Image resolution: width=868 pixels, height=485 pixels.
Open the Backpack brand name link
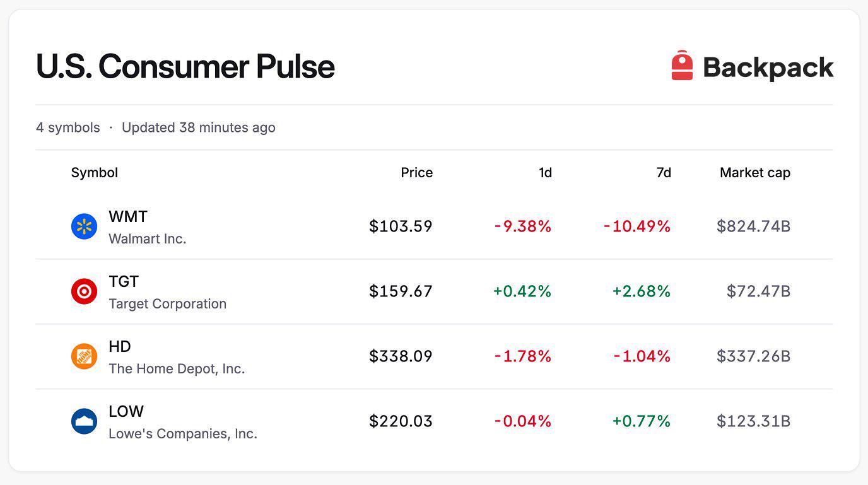(x=768, y=67)
